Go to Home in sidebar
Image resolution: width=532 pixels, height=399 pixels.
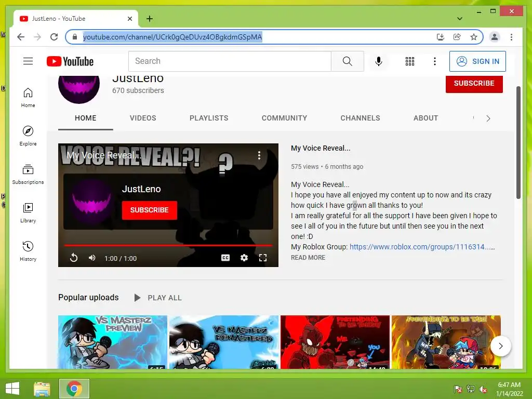pos(28,98)
